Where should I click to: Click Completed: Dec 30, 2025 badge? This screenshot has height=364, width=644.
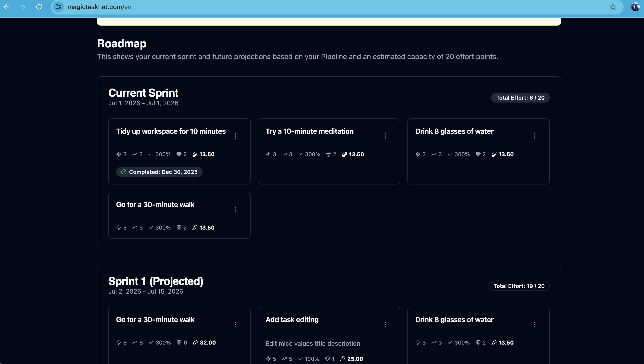tap(159, 172)
